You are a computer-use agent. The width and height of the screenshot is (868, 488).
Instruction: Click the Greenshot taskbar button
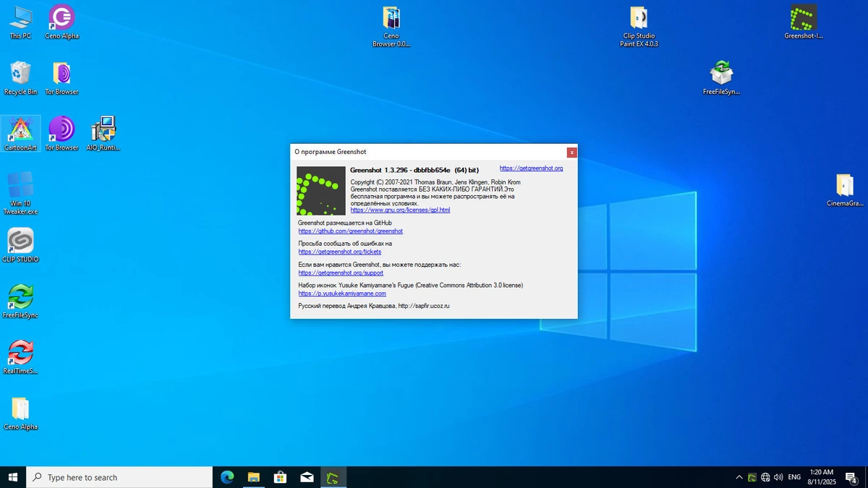(333, 477)
